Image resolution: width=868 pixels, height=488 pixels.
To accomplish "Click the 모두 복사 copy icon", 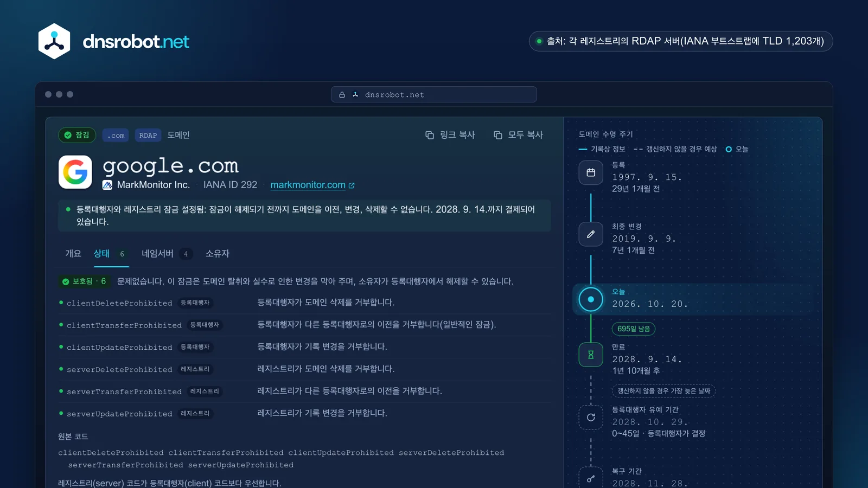I will pyautogui.click(x=498, y=135).
